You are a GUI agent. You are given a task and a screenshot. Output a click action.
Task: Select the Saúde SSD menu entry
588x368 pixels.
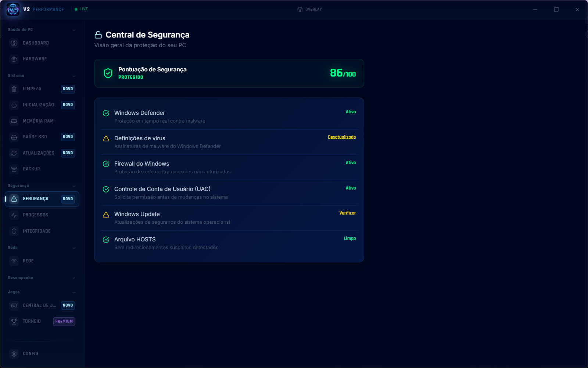42,137
